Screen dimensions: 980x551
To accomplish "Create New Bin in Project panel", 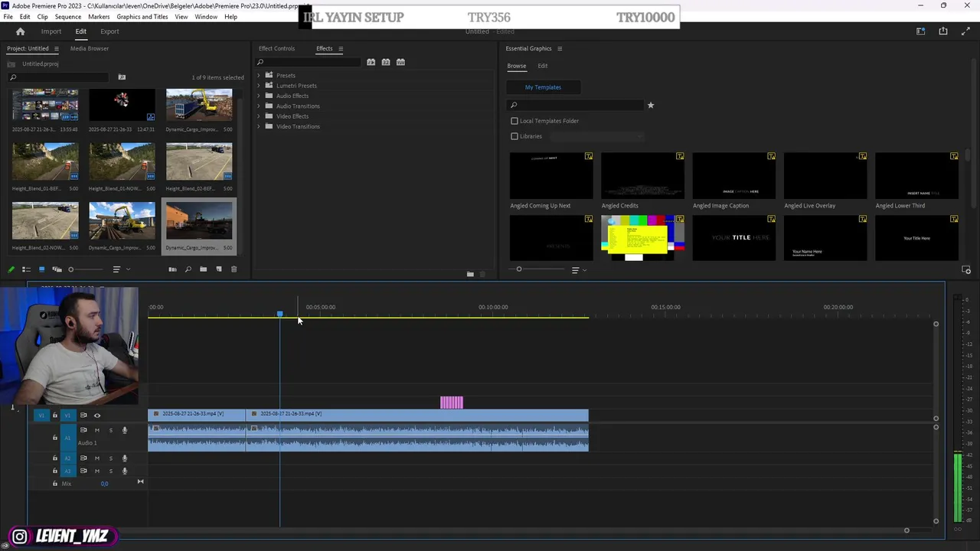I will point(203,269).
